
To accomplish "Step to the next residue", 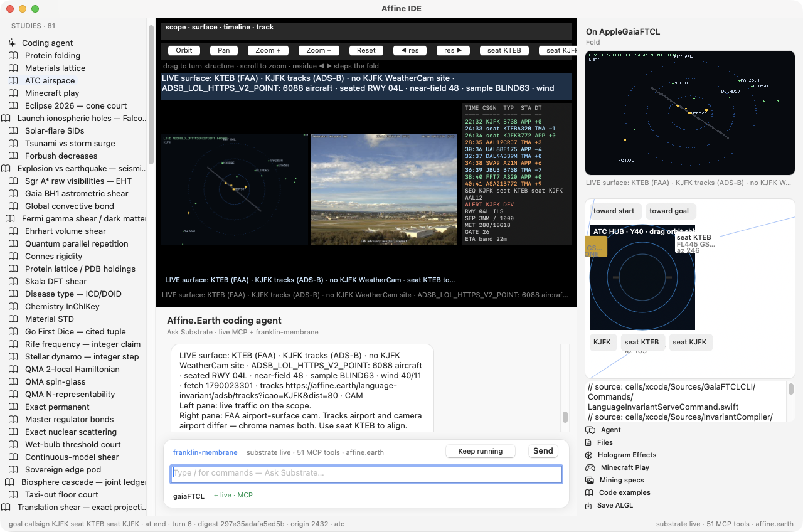I will (453, 50).
